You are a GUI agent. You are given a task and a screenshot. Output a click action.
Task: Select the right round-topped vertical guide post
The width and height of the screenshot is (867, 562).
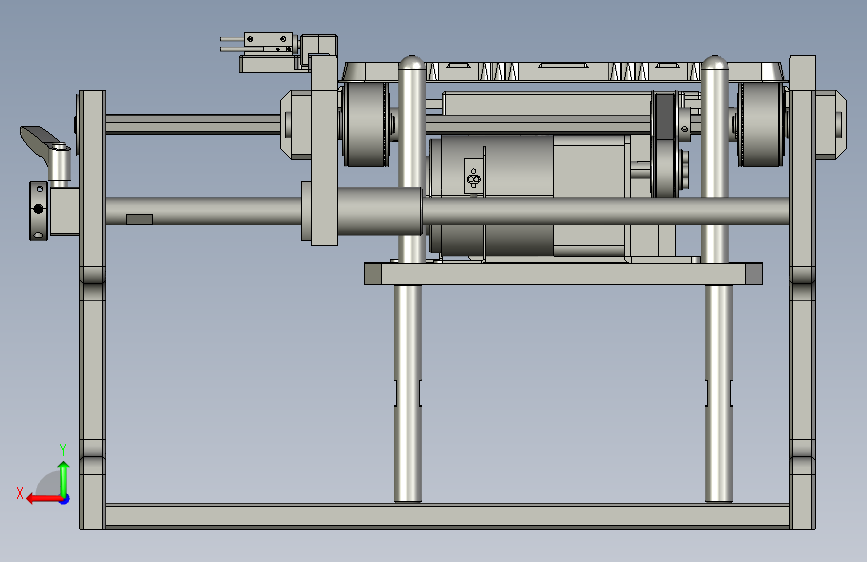(714, 158)
